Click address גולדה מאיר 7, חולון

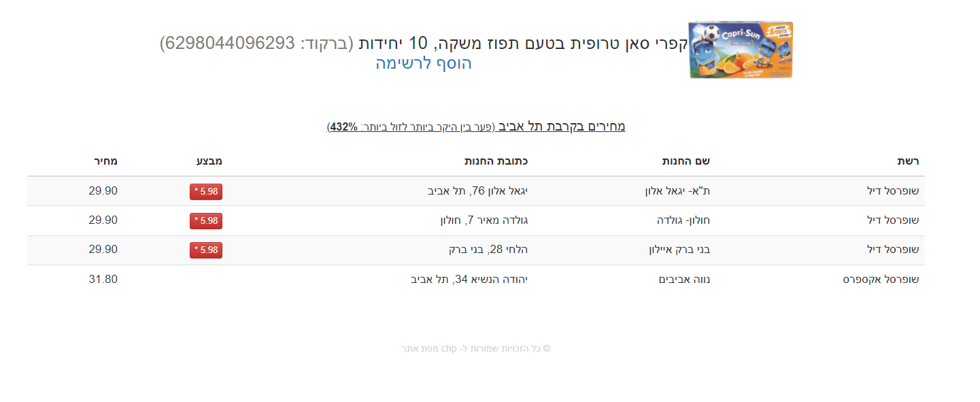point(484,220)
